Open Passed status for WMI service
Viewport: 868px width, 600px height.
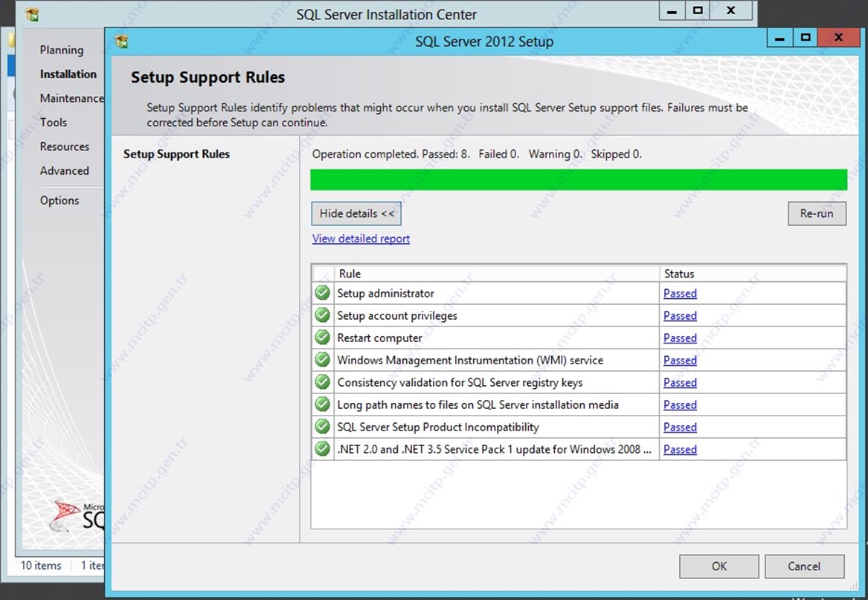tap(680, 361)
